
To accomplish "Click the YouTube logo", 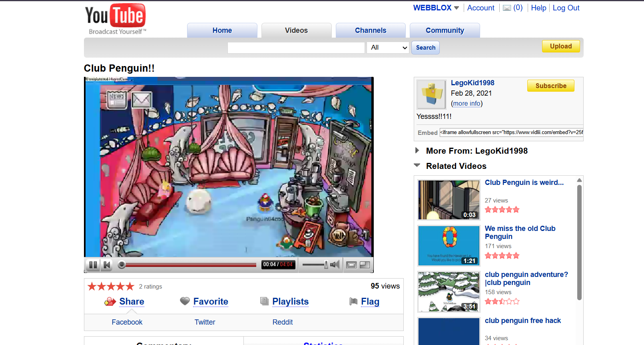I will click(115, 19).
